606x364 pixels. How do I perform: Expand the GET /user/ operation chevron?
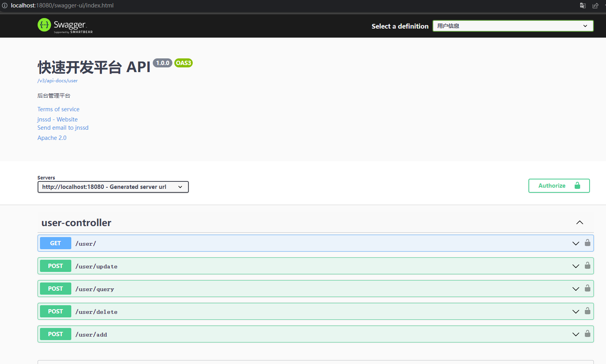pos(575,243)
